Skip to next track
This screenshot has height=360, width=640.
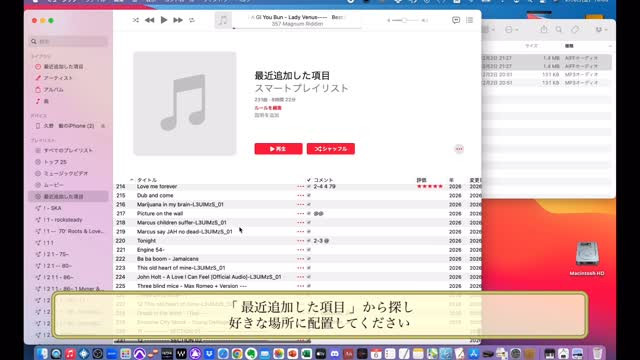(178, 20)
